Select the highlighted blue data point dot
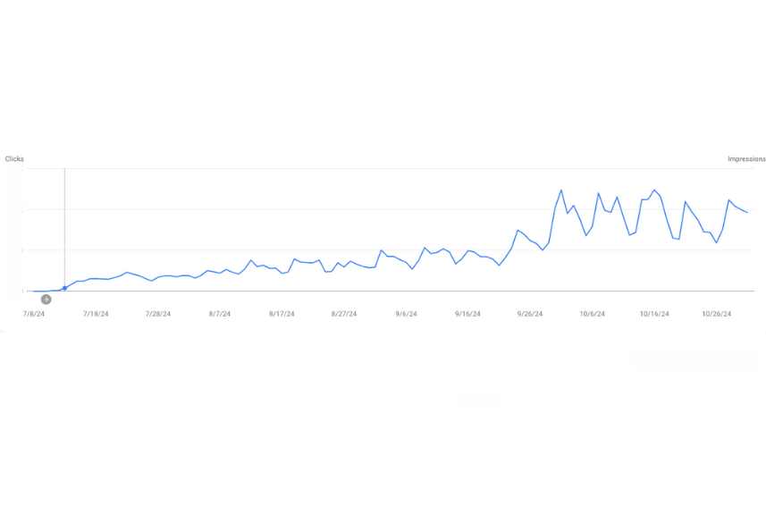Viewport: 766px width, 532px height. (x=64, y=288)
